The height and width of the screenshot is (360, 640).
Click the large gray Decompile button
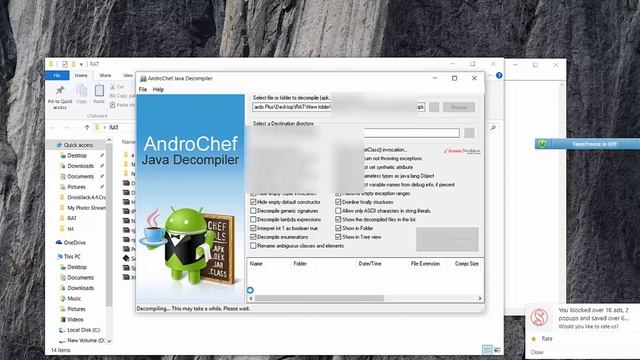[x=447, y=239]
